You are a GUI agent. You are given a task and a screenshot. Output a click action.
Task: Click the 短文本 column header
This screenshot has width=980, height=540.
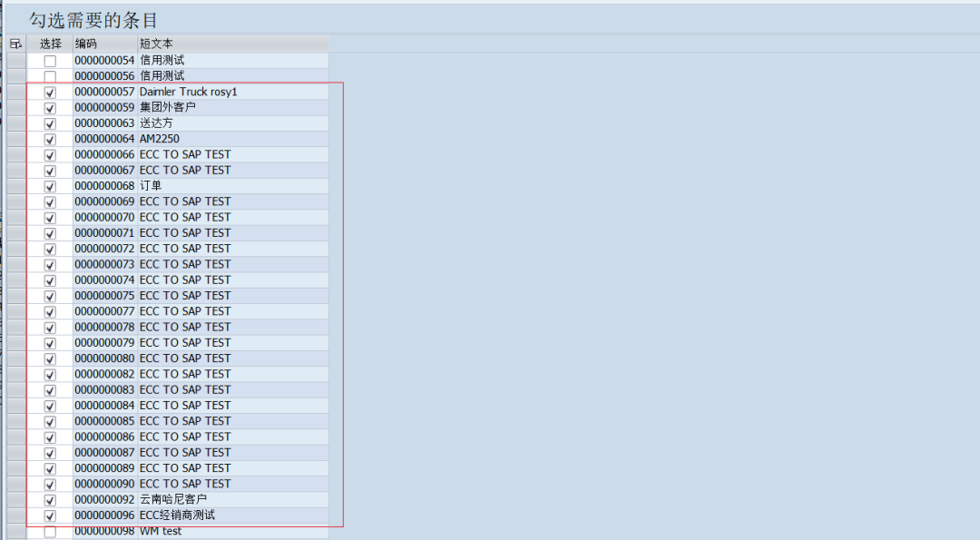click(233, 44)
